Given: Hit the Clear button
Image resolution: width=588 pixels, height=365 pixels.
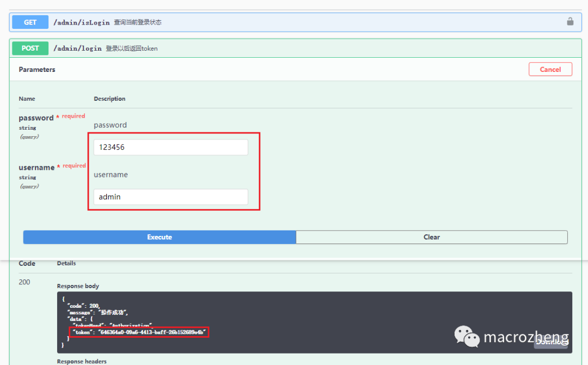Looking at the screenshot, I should [x=431, y=237].
